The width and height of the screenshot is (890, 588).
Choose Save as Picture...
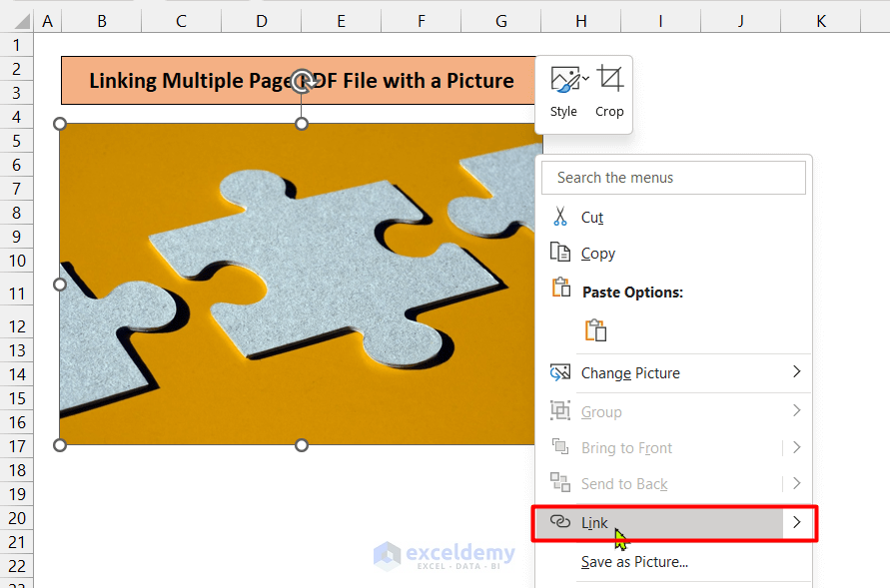[x=674, y=562]
